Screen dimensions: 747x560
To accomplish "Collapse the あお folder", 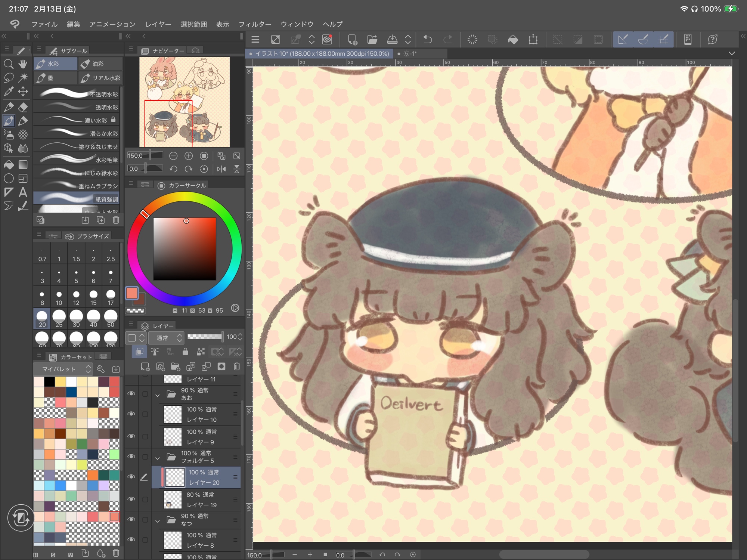I will click(158, 395).
